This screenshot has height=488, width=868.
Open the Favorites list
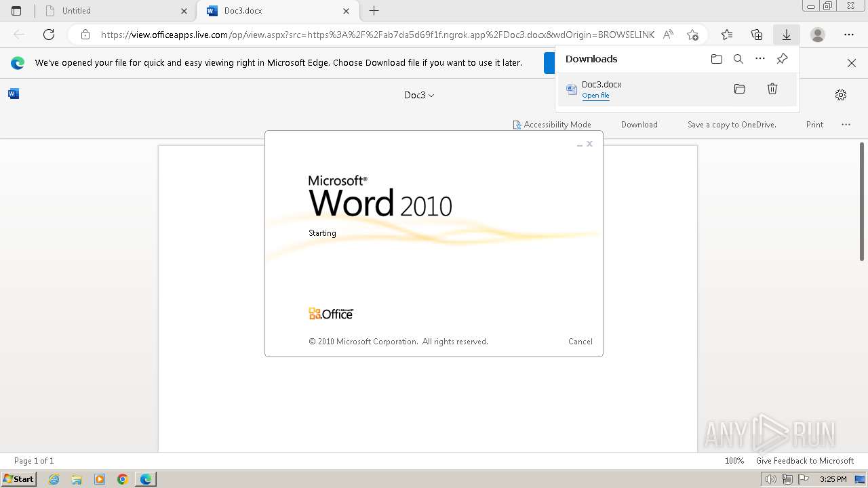[x=727, y=35]
